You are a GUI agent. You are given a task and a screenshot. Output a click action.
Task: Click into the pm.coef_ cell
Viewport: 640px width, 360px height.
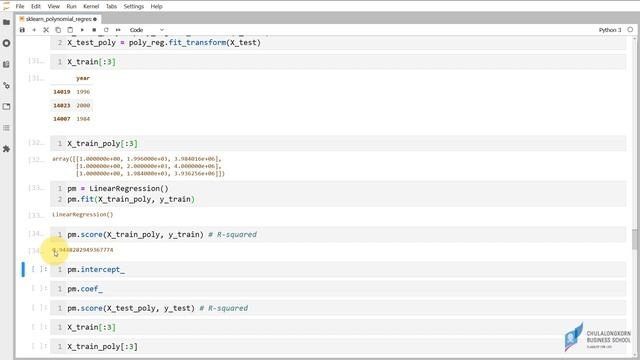[x=338, y=289]
